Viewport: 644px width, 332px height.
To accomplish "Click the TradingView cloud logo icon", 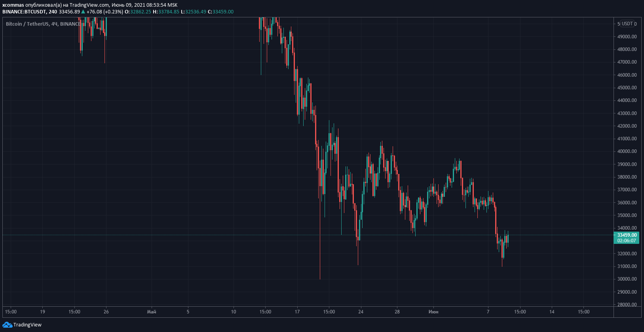I will pyautogui.click(x=7, y=325).
